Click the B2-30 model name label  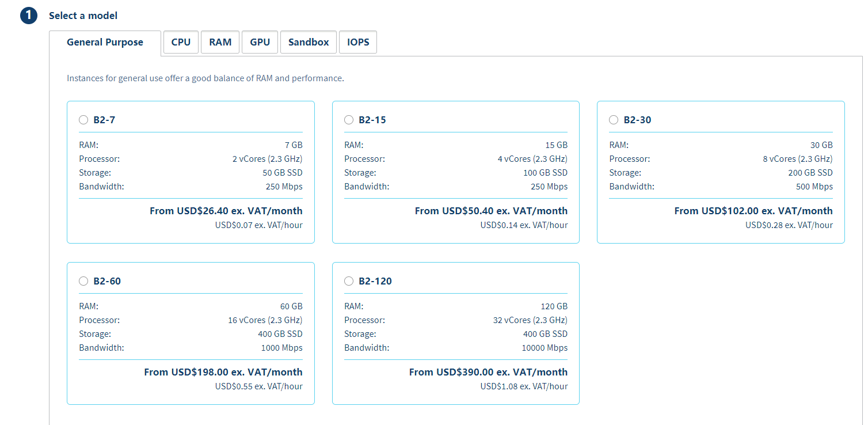pyautogui.click(x=637, y=120)
